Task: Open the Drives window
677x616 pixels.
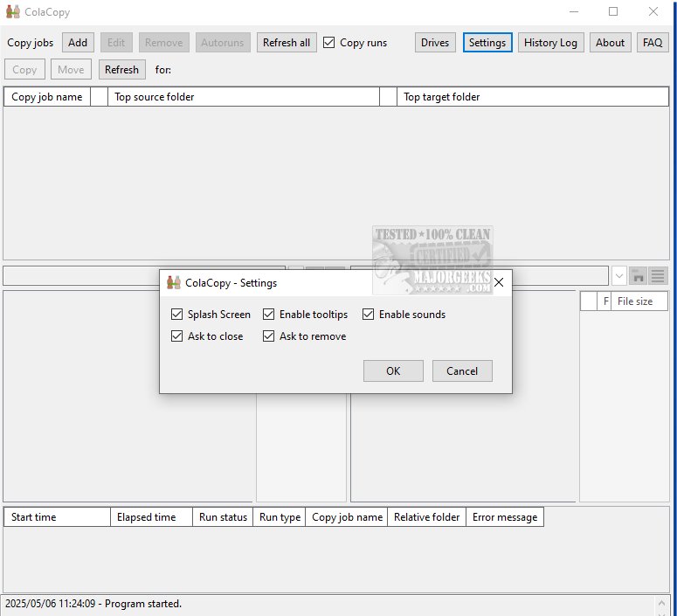Action: (x=435, y=42)
